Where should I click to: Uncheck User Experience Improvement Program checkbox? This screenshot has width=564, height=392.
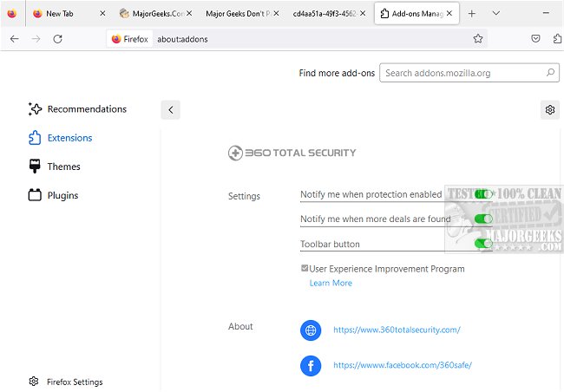point(305,269)
